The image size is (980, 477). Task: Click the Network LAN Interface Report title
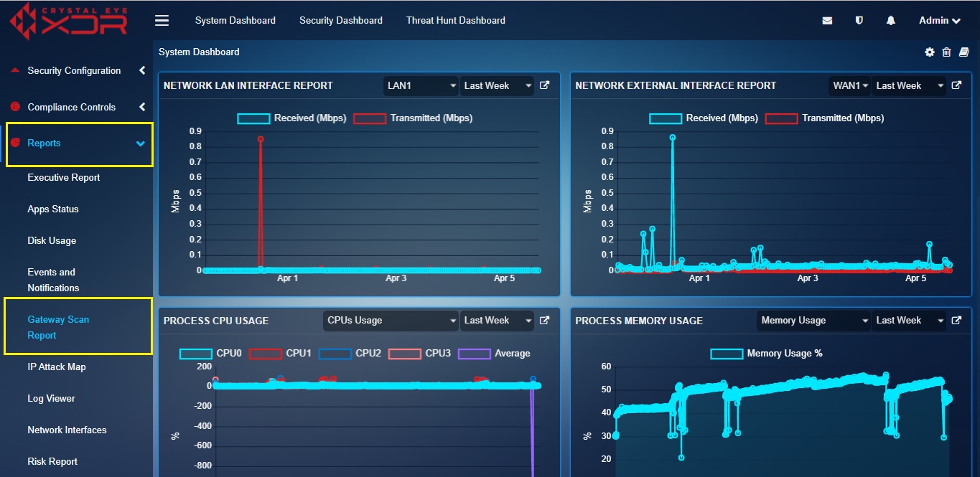tap(248, 85)
